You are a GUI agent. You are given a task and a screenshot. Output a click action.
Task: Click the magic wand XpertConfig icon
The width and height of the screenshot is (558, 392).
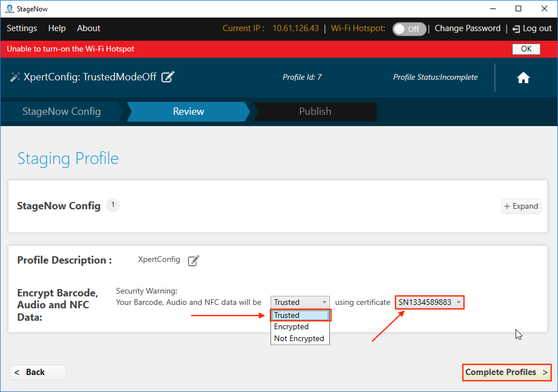tap(15, 77)
